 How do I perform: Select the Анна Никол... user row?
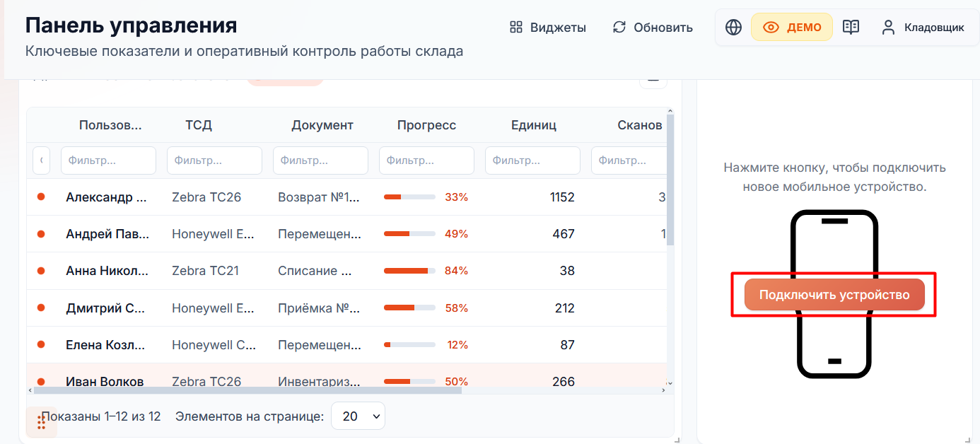coord(346,271)
